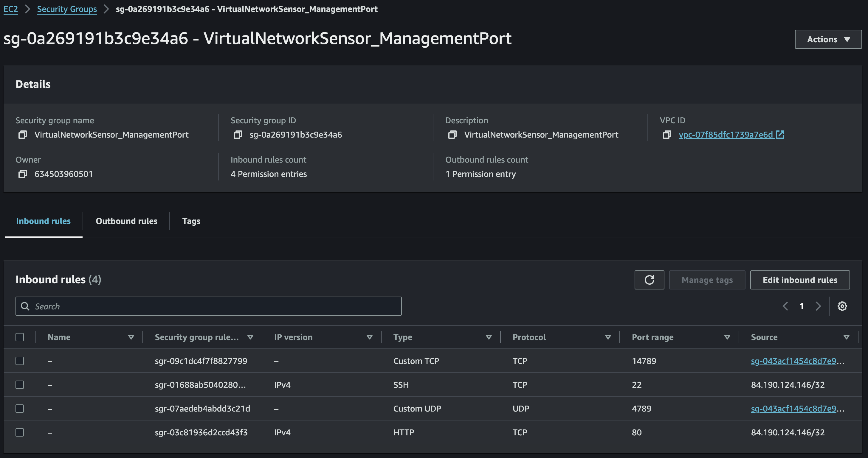Viewport: 868px width, 458px height.
Task: Click source 84.190.124.146/32 in SSH row
Action: tap(788, 385)
